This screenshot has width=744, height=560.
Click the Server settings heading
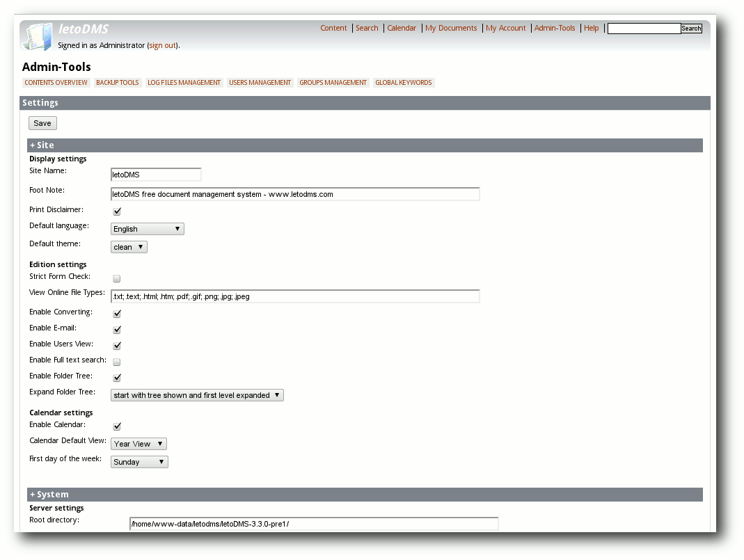click(x=56, y=509)
